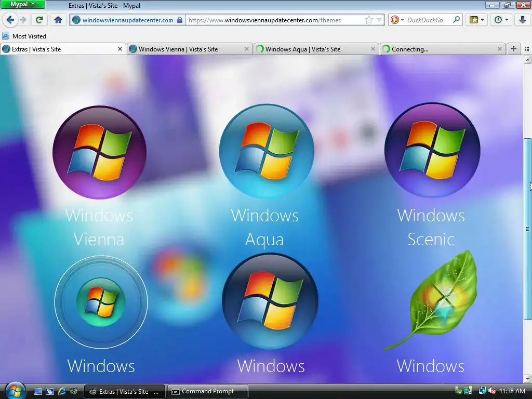Click the site identity padlock icon

pyautogui.click(x=180, y=20)
